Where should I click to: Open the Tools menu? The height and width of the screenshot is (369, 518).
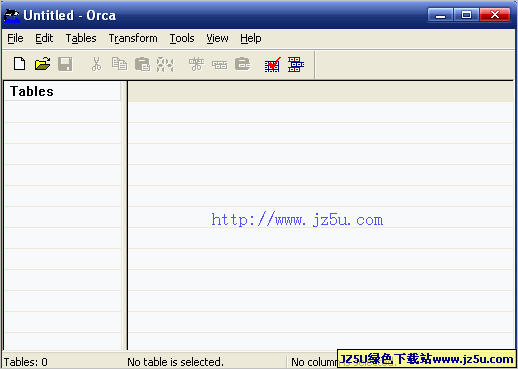(x=182, y=38)
